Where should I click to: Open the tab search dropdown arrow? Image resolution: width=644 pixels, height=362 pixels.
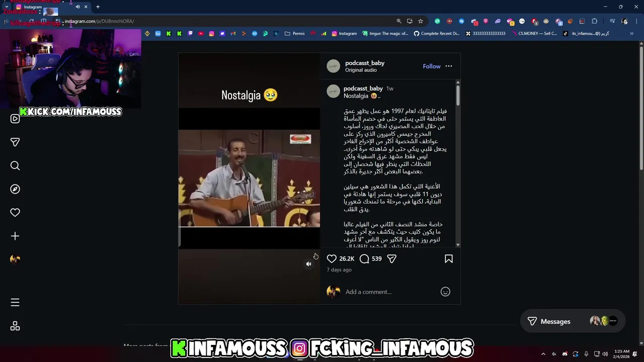tap(7, 7)
